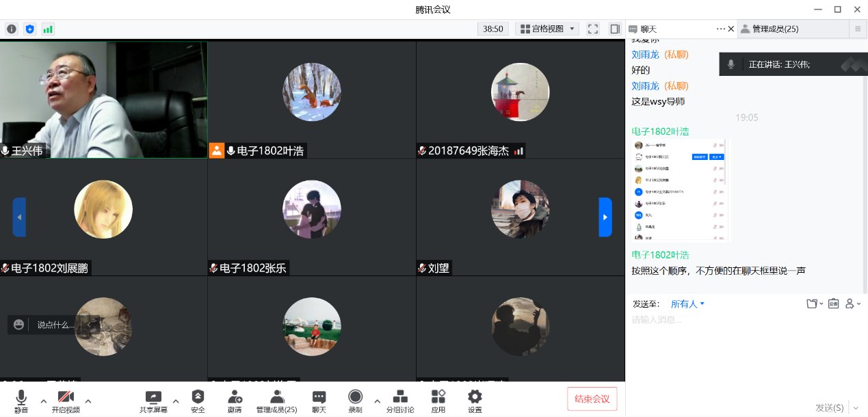
Task: Open the 宫格视图 view dropdown
Action: 549,29
